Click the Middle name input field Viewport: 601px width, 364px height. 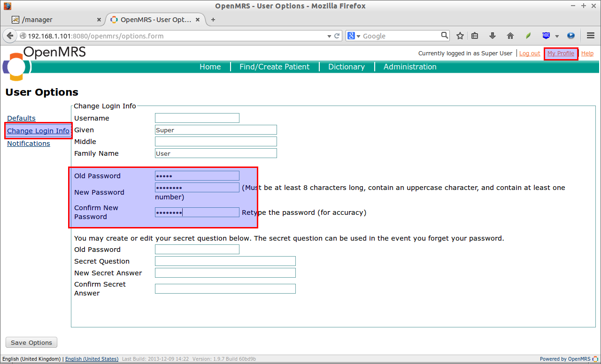pos(216,142)
